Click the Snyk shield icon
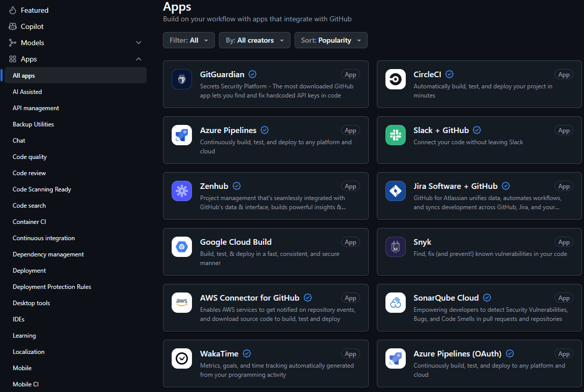 395,247
